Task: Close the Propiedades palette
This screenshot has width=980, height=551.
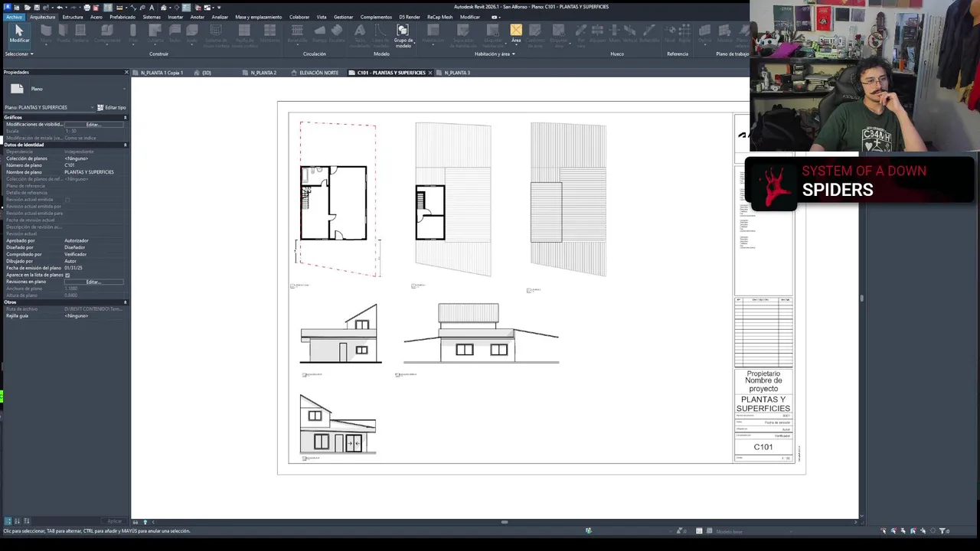Action: coord(126,72)
